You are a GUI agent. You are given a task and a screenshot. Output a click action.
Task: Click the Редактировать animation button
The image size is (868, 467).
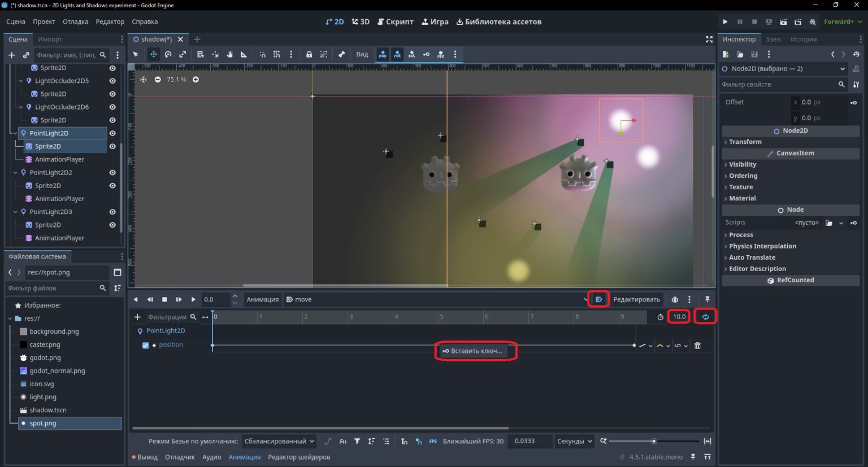pyautogui.click(x=636, y=299)
